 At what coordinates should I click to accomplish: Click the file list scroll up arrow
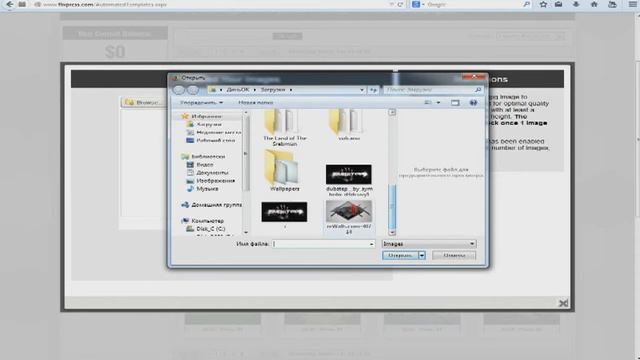pos(392,112)
